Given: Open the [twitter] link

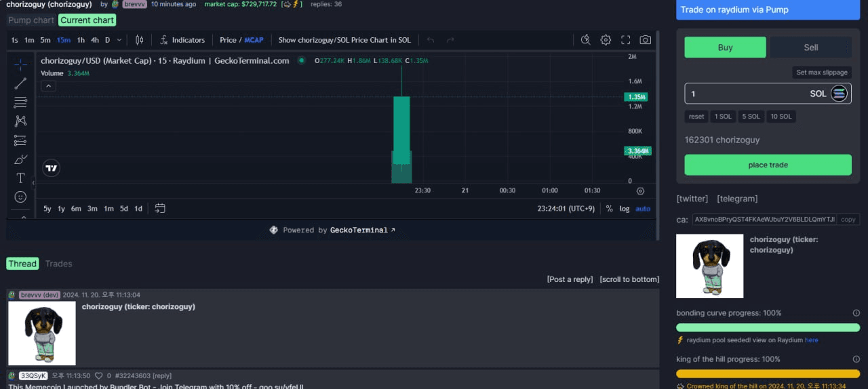Looking at the screenshot, I should pos(692,199).
